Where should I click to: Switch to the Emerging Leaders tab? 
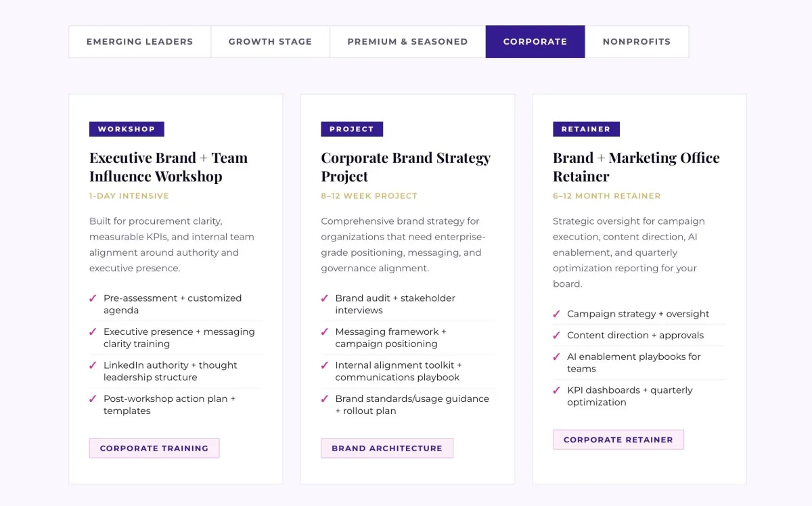click(139, 42)
